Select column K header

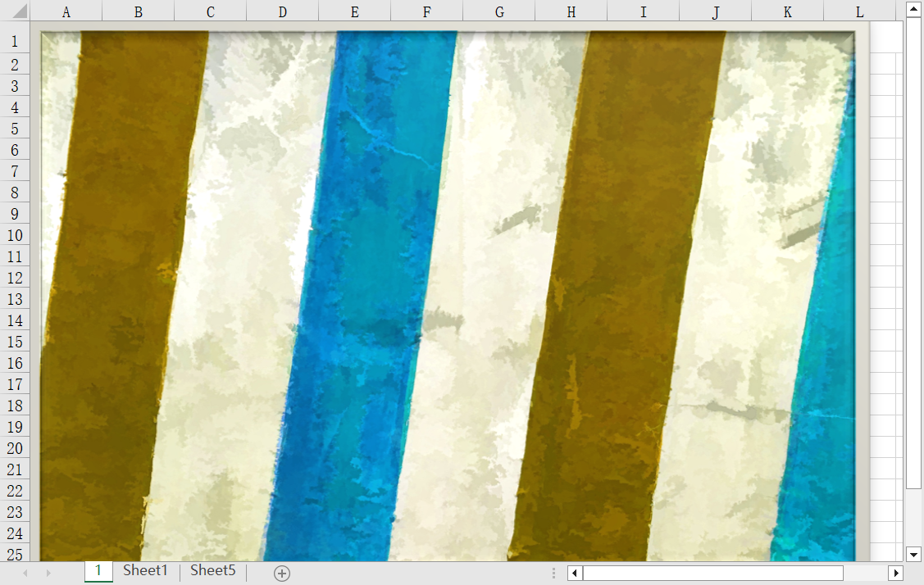(x=788, y=11)
